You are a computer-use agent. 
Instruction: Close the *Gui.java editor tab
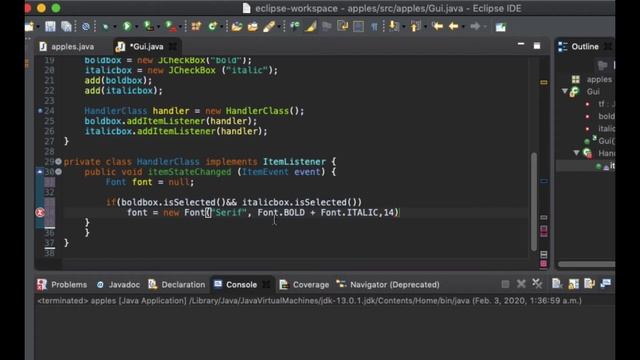(x=173, y=47)
